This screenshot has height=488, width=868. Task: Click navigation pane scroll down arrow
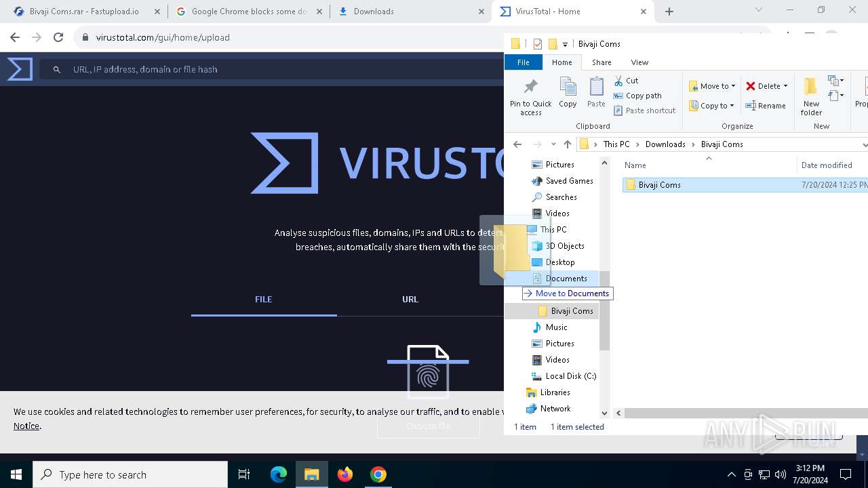tap(604, 412)
